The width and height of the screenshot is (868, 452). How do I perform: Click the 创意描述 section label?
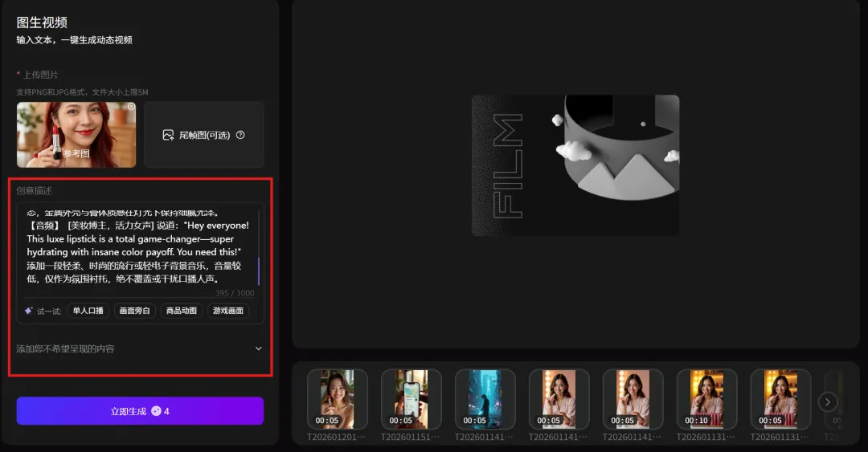coord(34,191)
